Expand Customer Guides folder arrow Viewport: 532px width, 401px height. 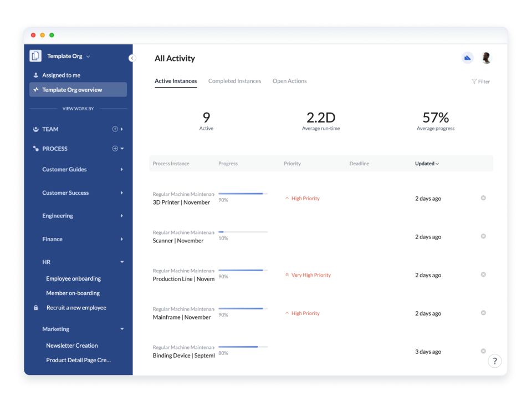(122, 169)
